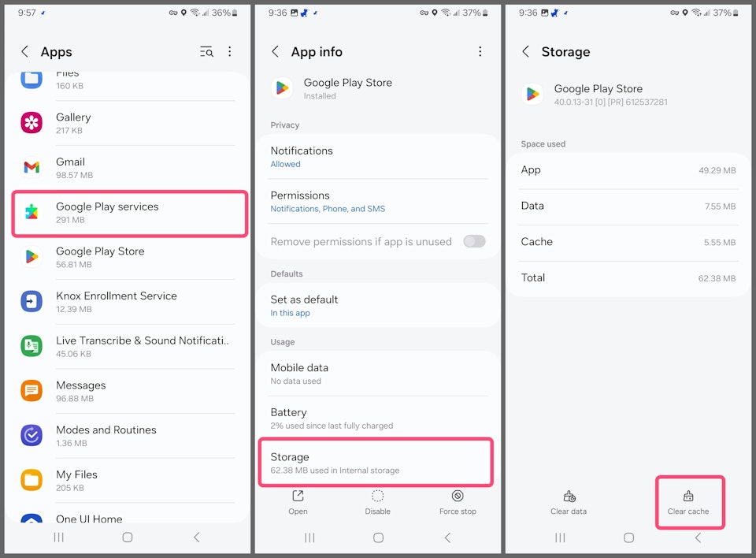Tap the Google Play services puzzle icon
The width and height of the screenshot is (756, 558).
(x=31, y=212)
